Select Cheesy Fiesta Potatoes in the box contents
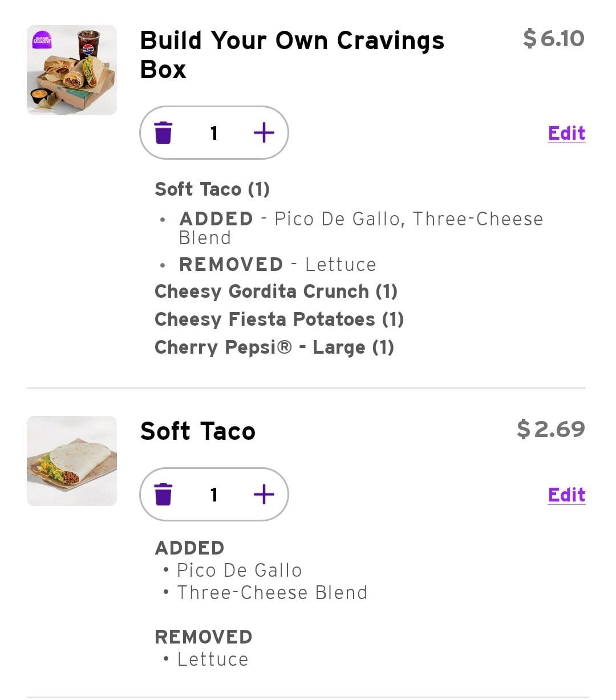This screenshot has height=700, width=616. (279, 319)
